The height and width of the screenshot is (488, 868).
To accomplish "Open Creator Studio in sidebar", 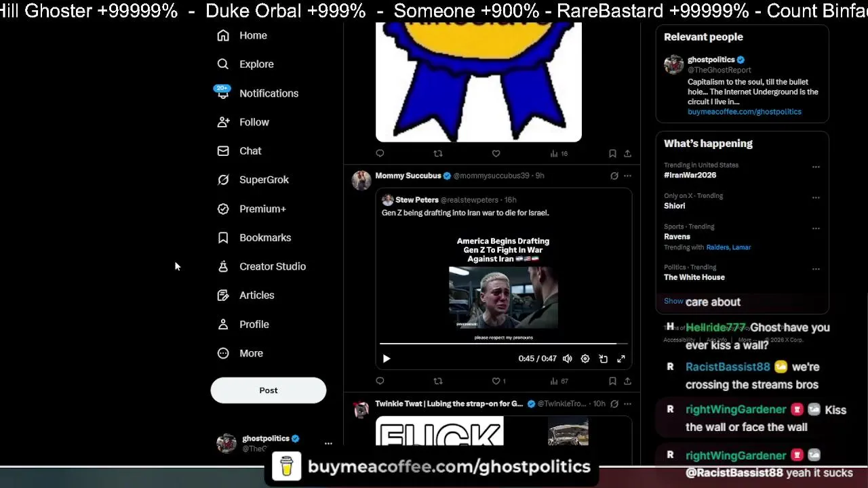I will pos(261,266).
